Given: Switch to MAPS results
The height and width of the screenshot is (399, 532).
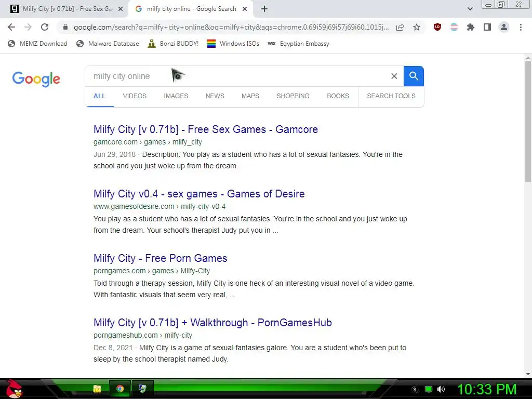Looking at the screenshot, I should [250, 96].
